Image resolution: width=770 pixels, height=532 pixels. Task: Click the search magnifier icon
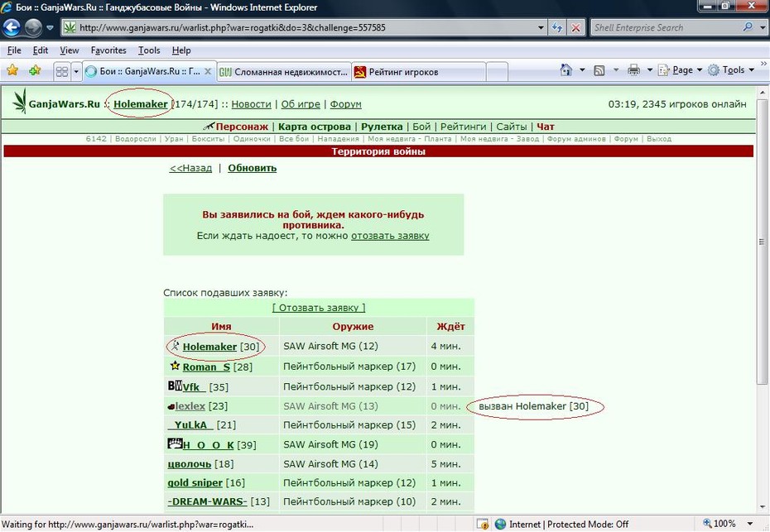coord(748,27)
